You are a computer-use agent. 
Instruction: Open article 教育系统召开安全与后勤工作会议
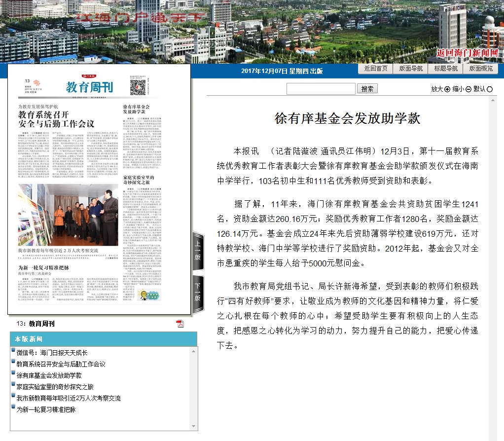(61, 364)
